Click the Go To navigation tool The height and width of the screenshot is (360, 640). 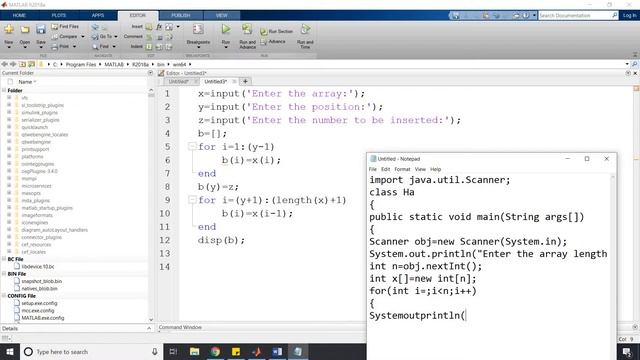coord(102,37)
